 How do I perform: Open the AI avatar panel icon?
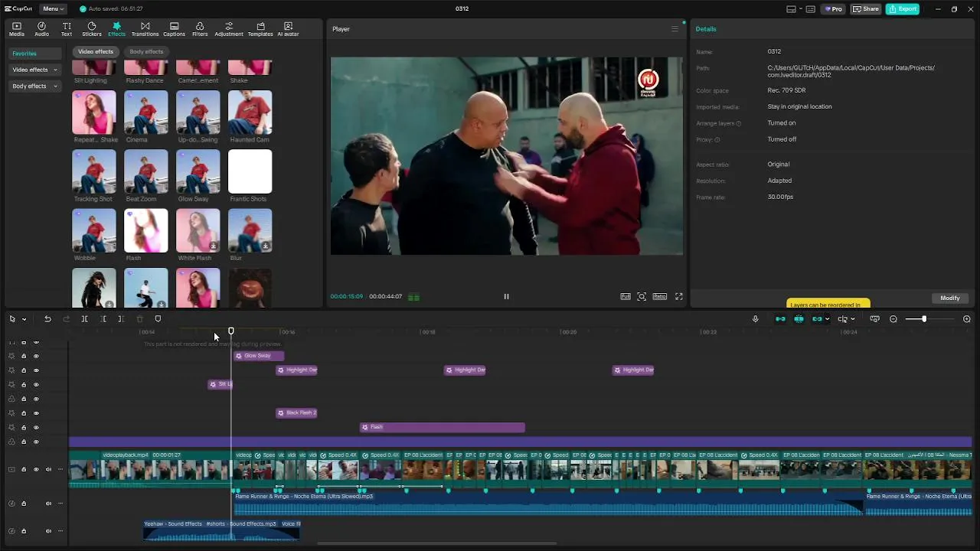tap(288, 29)
